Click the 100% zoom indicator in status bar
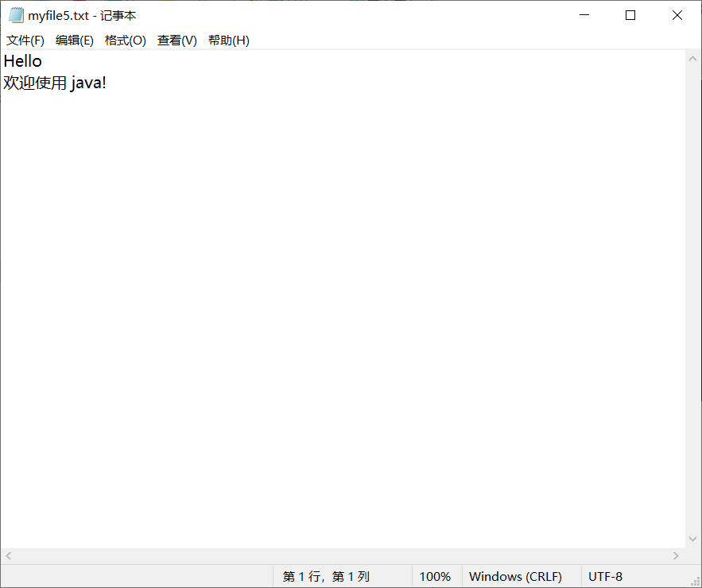 tap(435, 576)
